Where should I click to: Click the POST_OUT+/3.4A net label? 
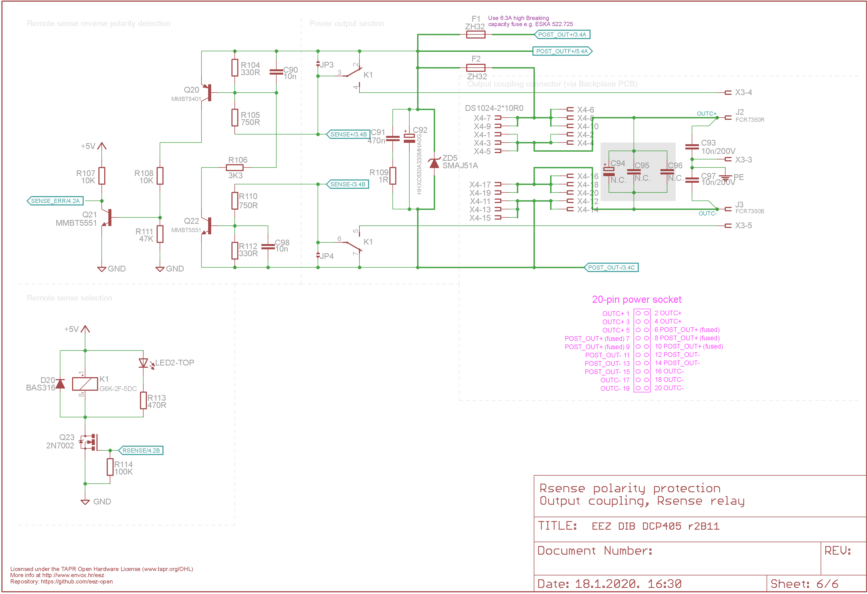tap(562, 34)
